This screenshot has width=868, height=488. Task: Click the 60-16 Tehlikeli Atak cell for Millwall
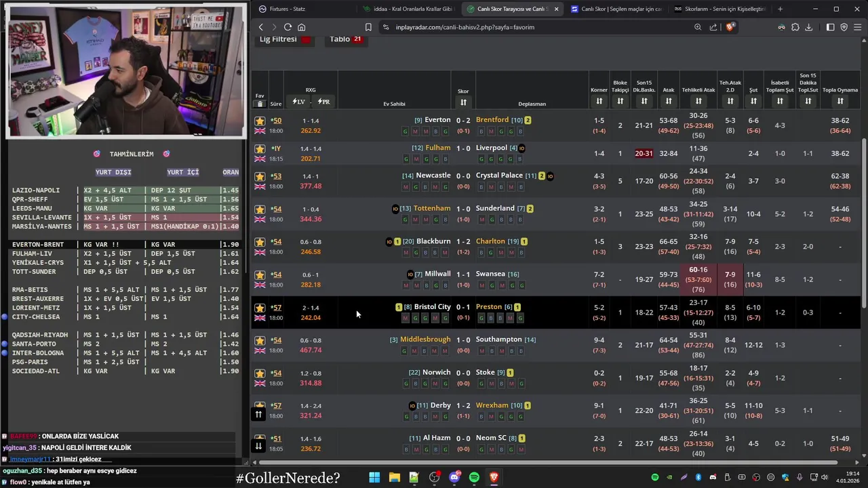click(698, 279)
